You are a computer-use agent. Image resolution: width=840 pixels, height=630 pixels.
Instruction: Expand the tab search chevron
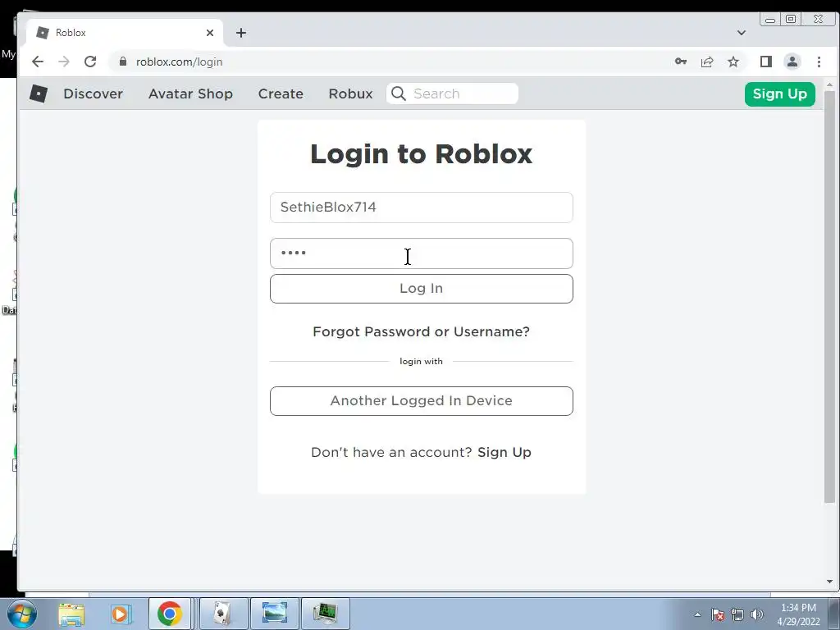(x=742, y=33)
